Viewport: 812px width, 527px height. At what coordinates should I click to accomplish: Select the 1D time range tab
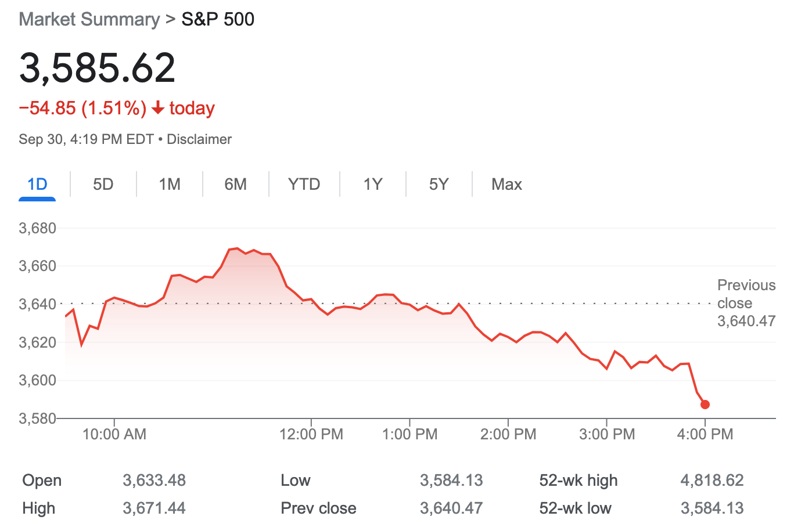coord(37,185)
